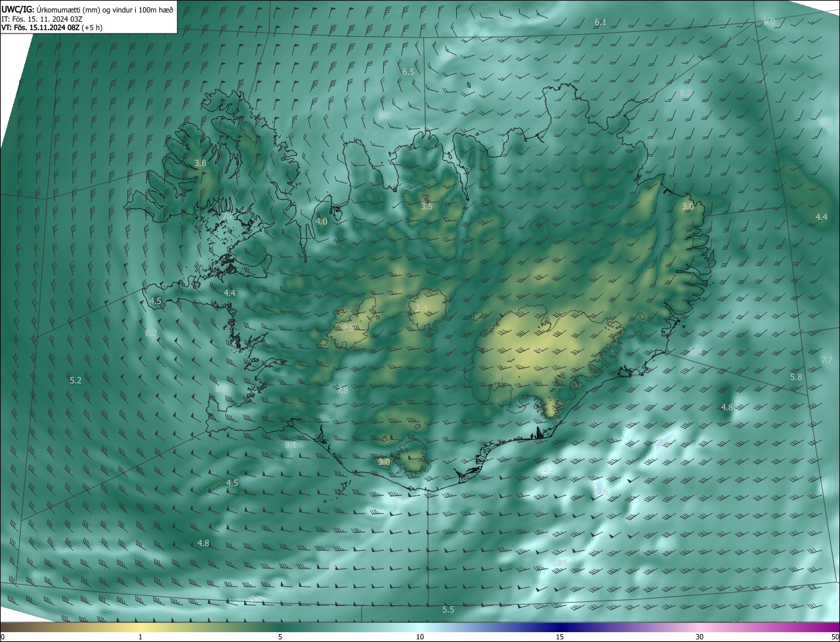Click the map value label "4.0"
The image size is (840, 642).
(321, 222)
